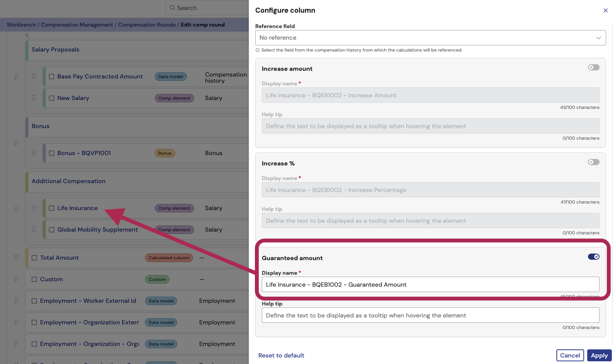Viewport: 613px width, 364px height.
Task: Click Guaranteed amount Display name field
Action: 430,285
